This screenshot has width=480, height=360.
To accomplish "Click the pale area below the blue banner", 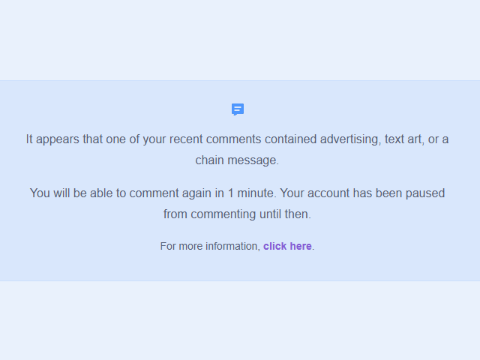I will 240,320.
